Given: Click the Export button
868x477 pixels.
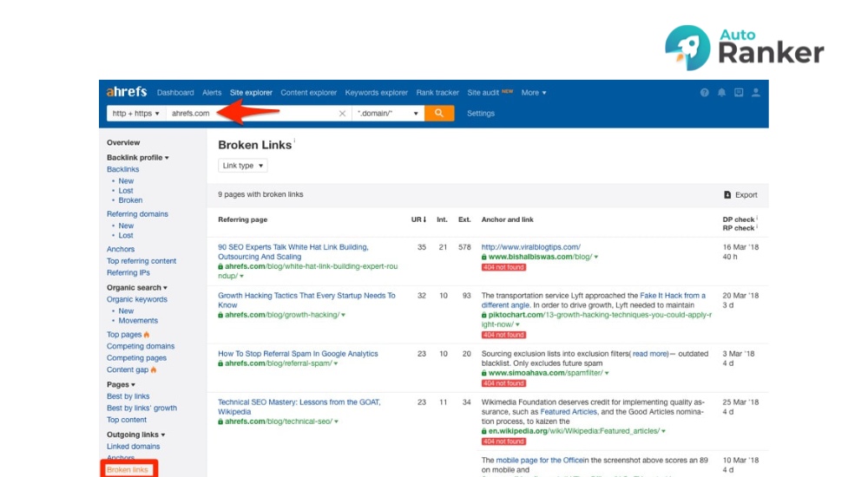Looking at the screenshot, I should click(x=740, y=195).
